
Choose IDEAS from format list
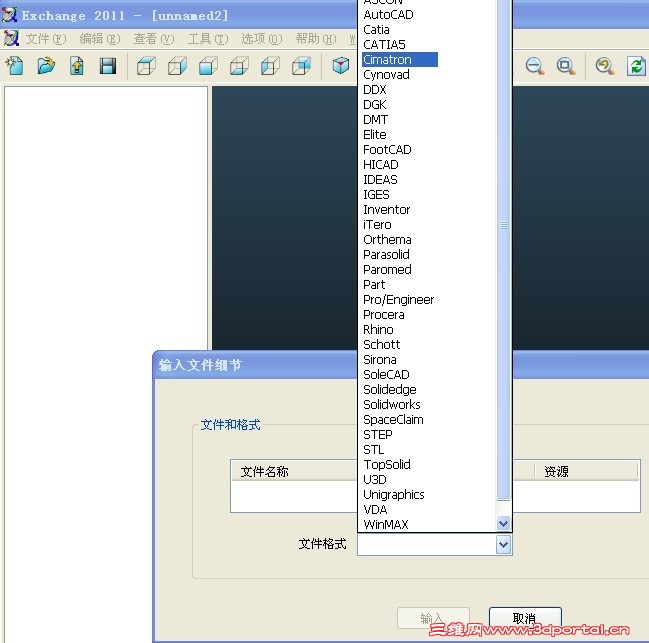point(380,180)
